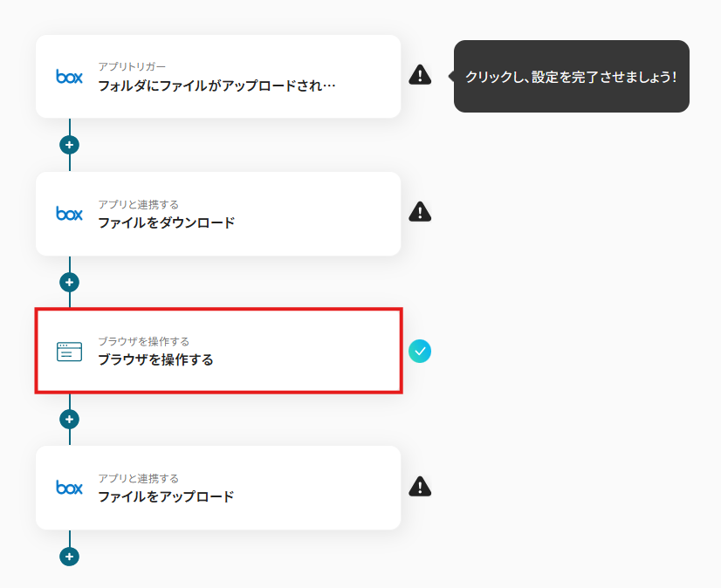Screen dimensions: 721x588
Task: Click the アプリトリガー label text
Action: click(x=132, y=66)
